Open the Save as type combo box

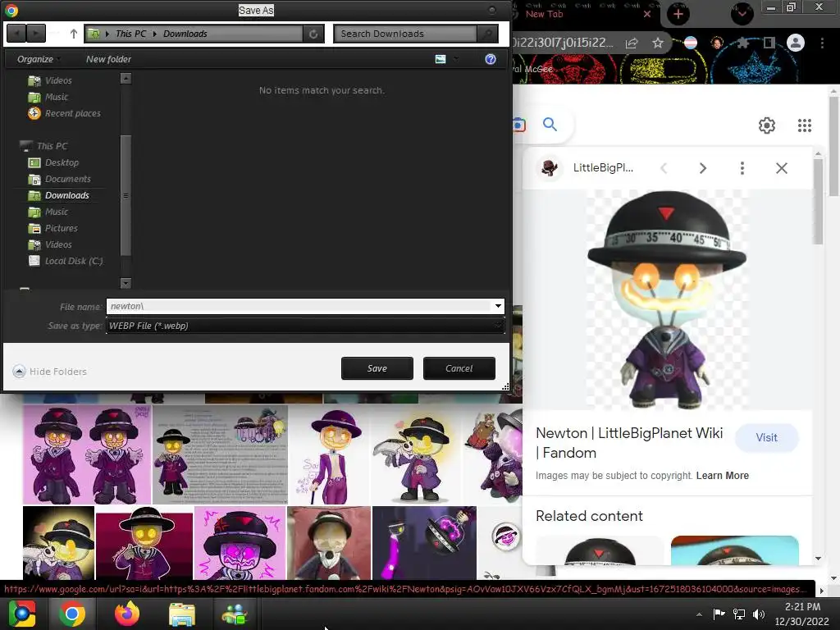(305, 326)
